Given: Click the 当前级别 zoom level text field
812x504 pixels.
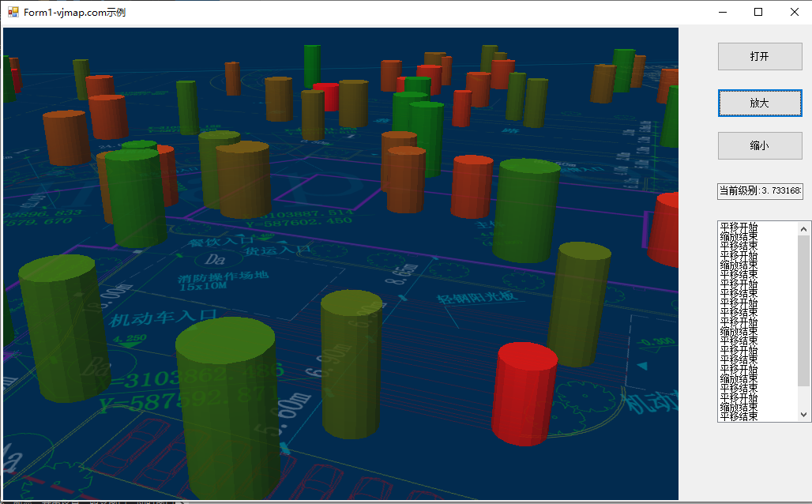Looking at the screenshot, I should pos(760,191).
